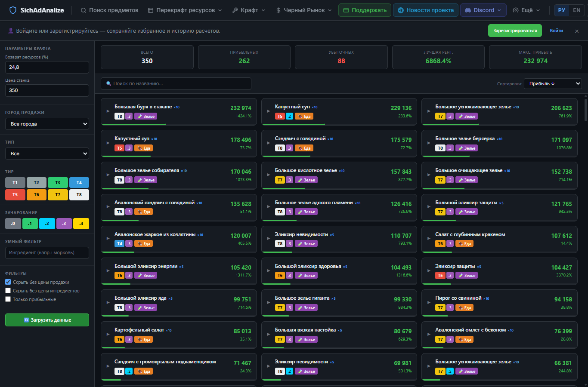Click the T4 badge on Авалонское жаркое из козлятины
588x387 pixels.
(119, 244)
